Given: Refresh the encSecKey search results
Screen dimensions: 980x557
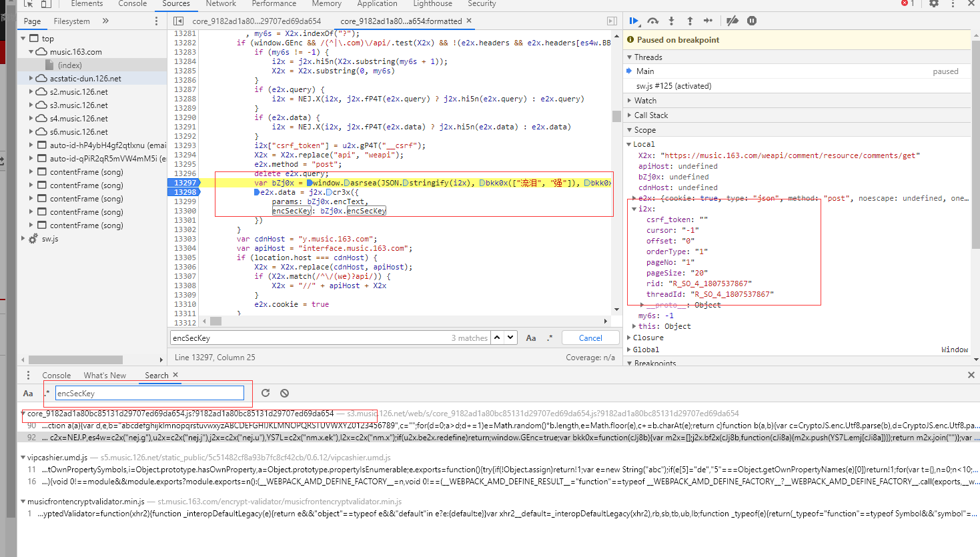Looking at the screenshot, I should (x=266, y=394).
